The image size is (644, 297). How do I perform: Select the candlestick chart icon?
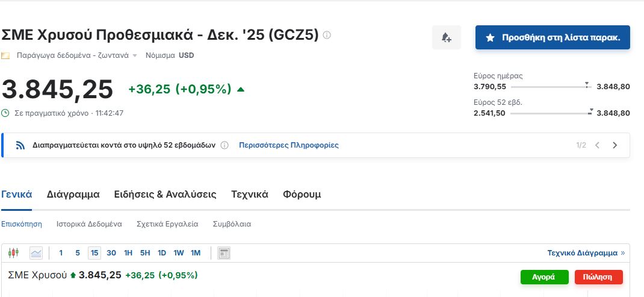14,253
